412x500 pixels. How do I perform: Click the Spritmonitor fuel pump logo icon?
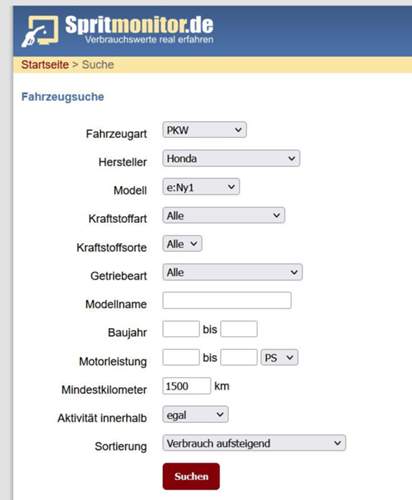click(40, 31)
